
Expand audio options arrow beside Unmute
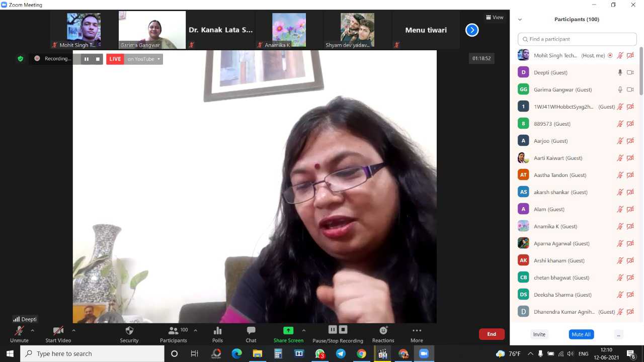(33, 330)
